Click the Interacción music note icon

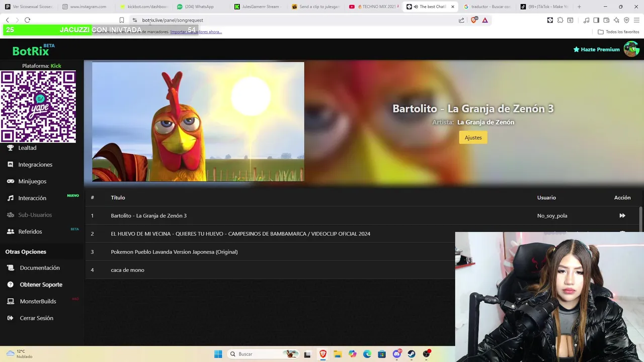[x=11, y=198]
